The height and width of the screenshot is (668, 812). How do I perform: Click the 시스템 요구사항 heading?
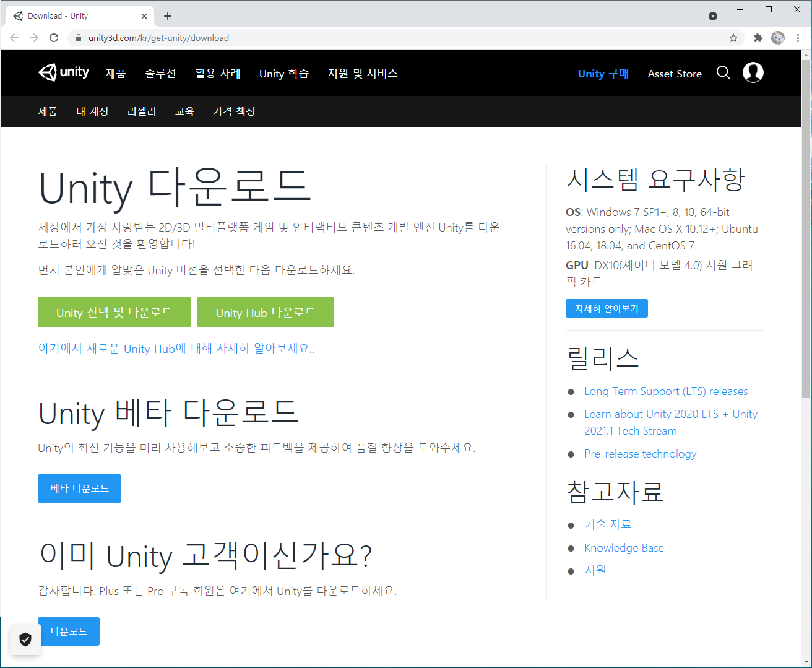(655, 180)
